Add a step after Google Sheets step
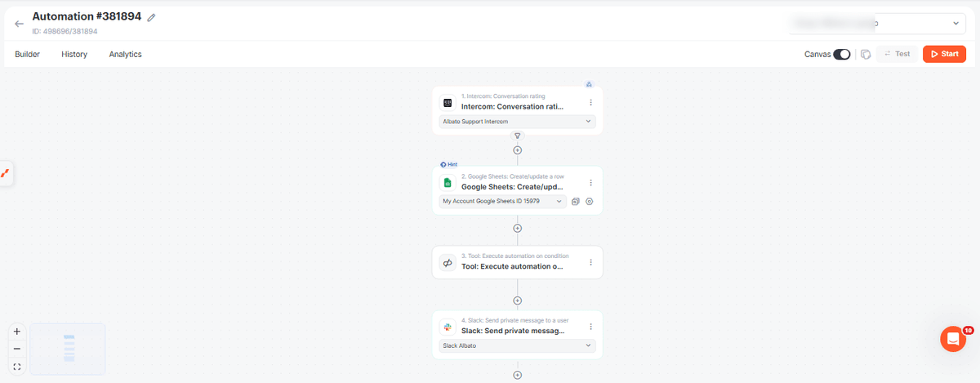The image size is (980, 383). [x=517, y=229]
